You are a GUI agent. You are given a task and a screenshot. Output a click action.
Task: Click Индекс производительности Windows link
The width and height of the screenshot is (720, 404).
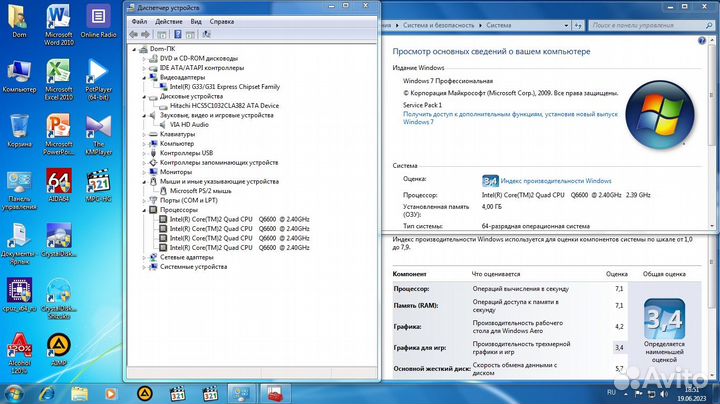click(x=556, y=181)
